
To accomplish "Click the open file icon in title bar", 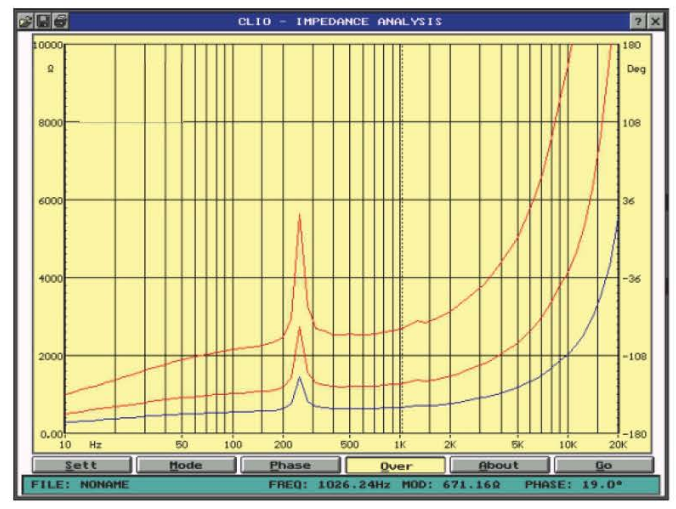I will 27,20.
